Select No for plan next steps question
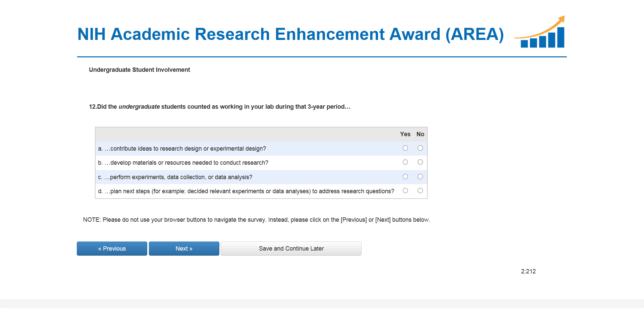Image resolution: width=644 pixels, height=314 pixels. [420, 191]
